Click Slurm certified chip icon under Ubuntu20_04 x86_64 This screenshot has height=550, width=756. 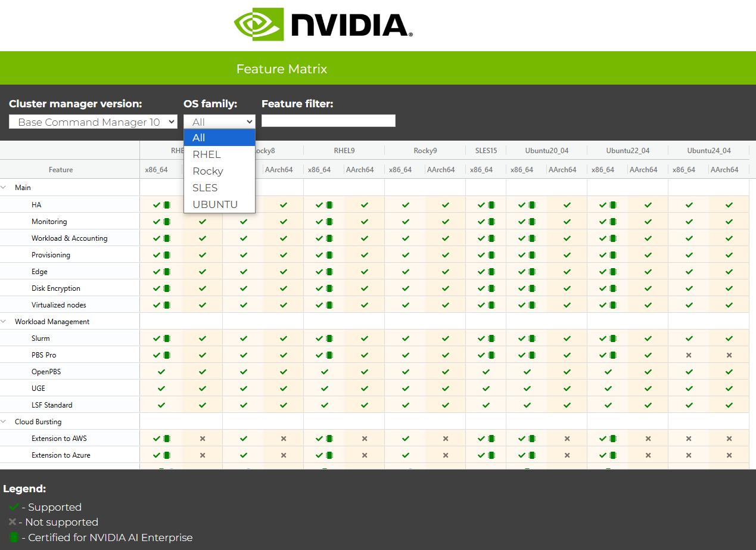click(532, 338)
